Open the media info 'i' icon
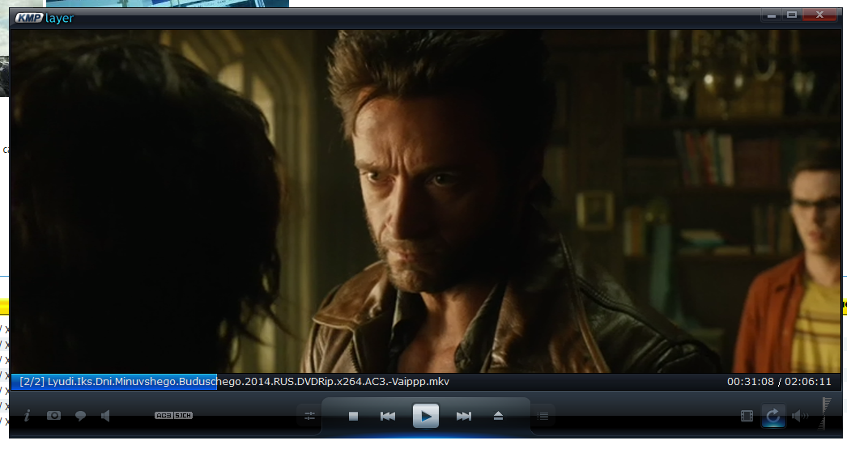 [27, 416]
